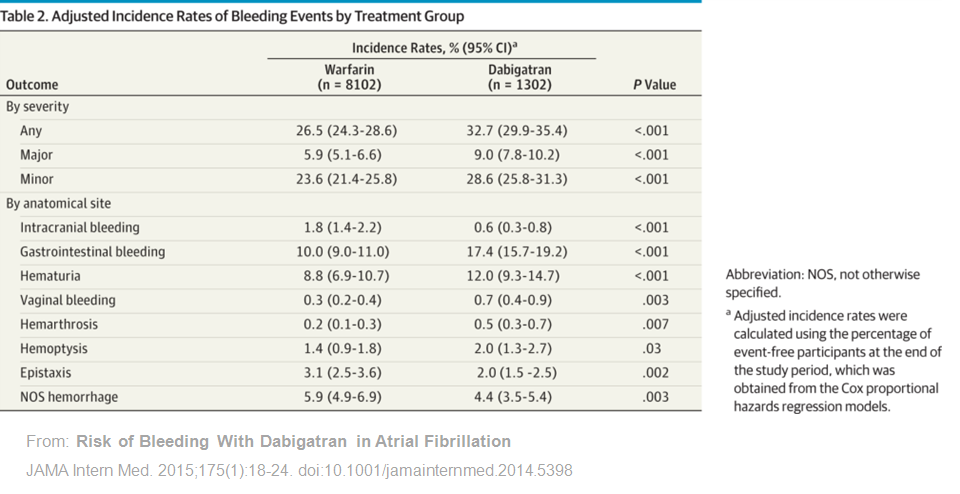This screenshot has width=960, height=494.
Task: Select the Dabigatran column header
Action: click(x=519, y=77)
